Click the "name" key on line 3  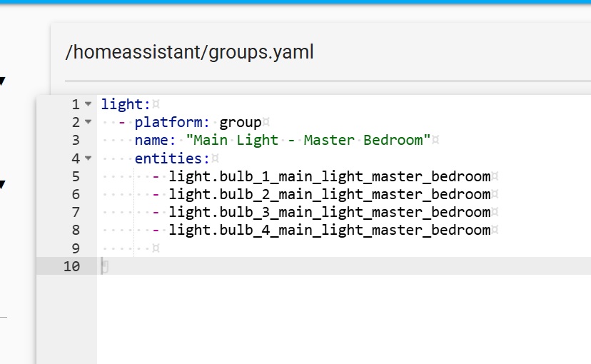tap(151, 140)
